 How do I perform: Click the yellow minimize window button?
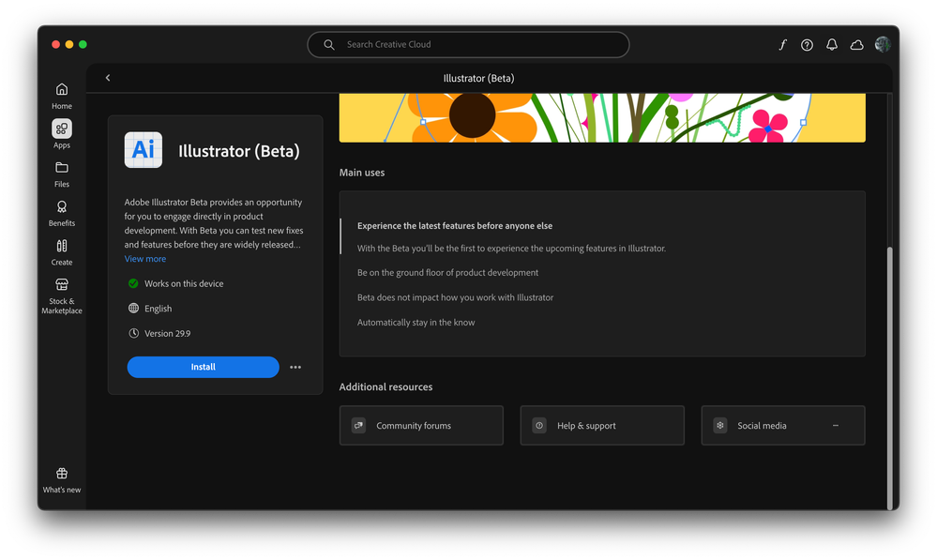coord(69,44)
